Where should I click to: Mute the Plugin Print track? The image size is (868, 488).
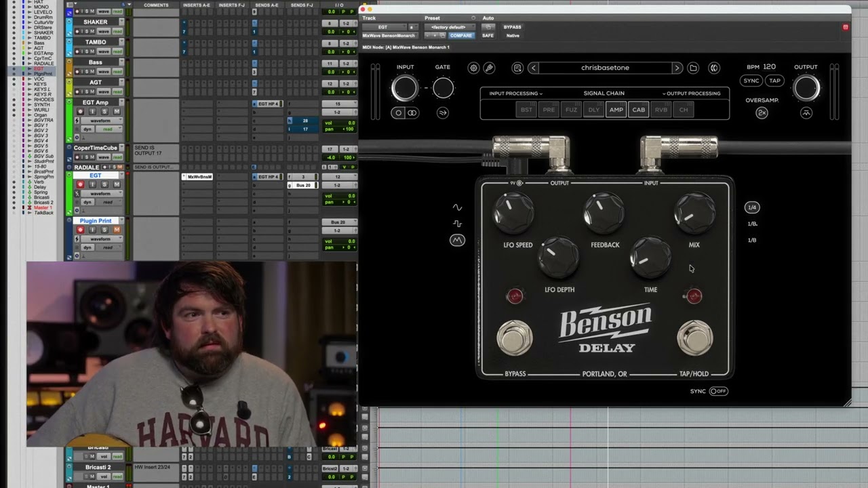[117, 230]
